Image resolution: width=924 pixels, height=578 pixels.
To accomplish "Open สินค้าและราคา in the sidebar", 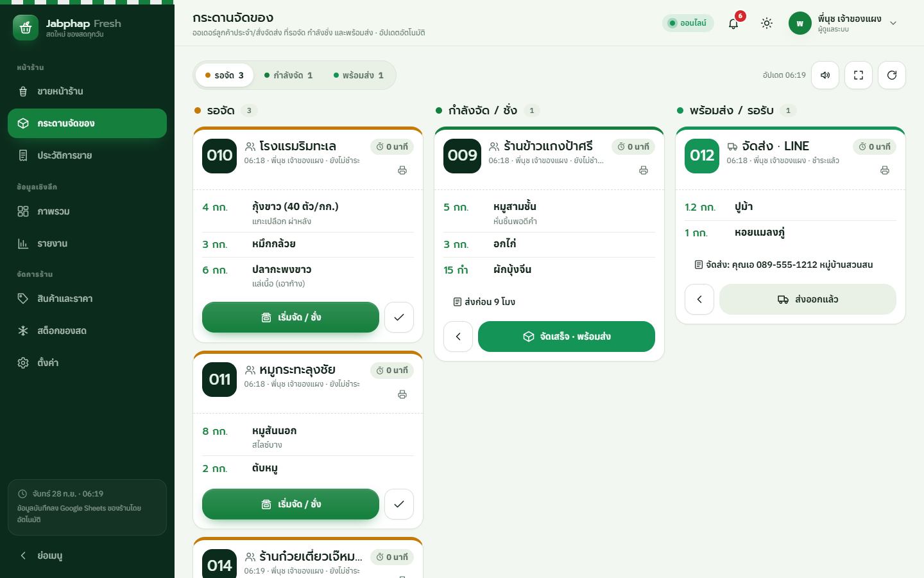I will [x=87, y=299].
